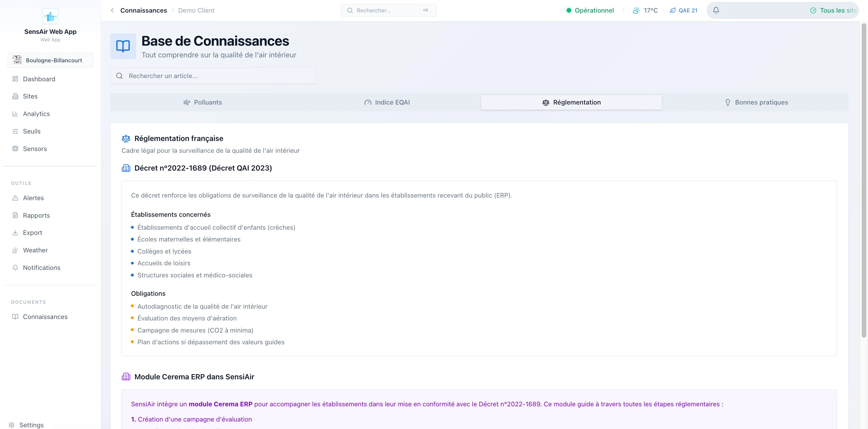Viewport: 868px width, 429px height.
Task: Open the Seuils thresholds page
Action: [50, 132]
